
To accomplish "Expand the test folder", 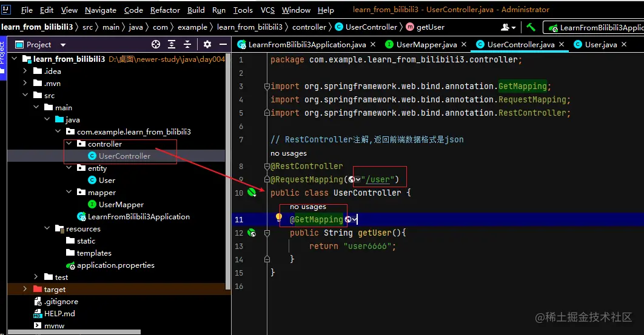I will point(36,277).
